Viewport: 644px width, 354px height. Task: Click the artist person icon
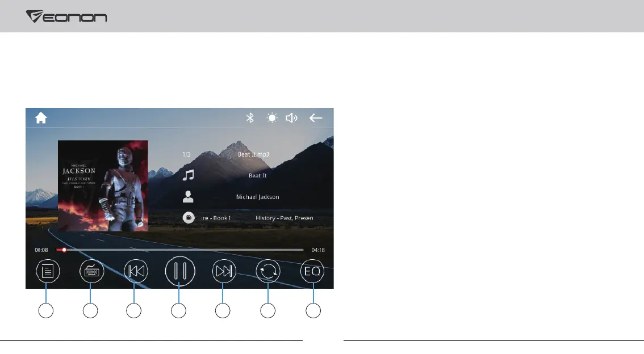[x=188, y=196]
